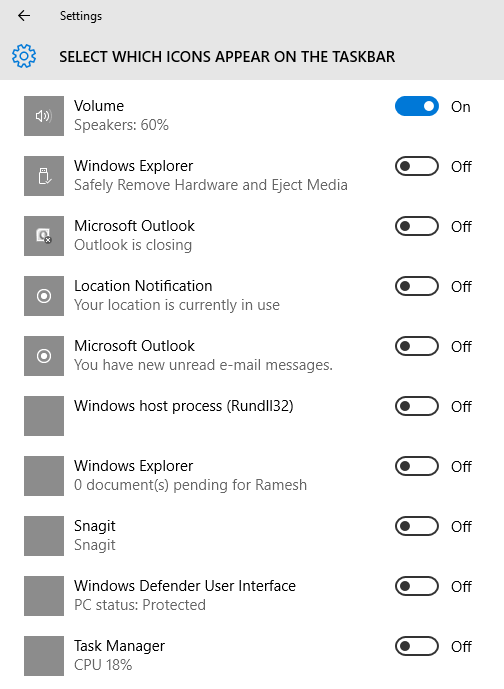Switch on the Snagit taskbar icon
The height and width of the screenshot is (689, 504).
tap(417, 526)
